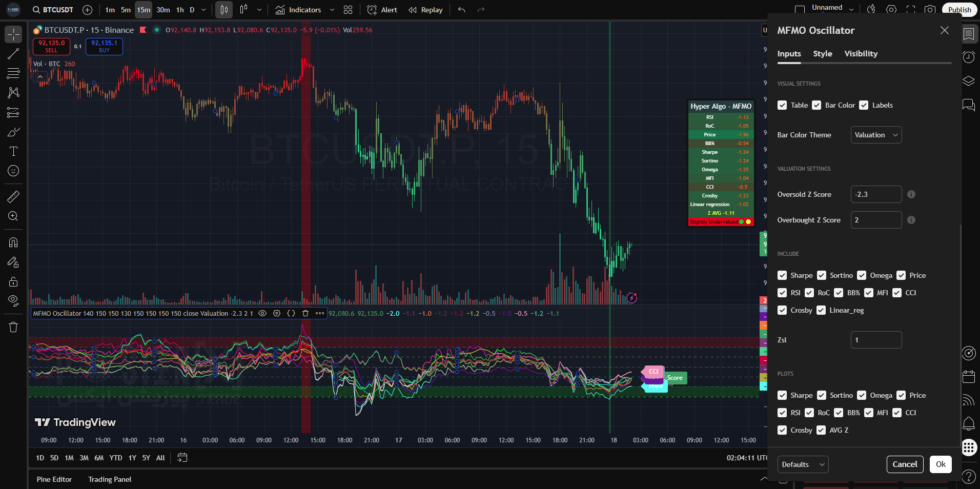Delete the MFMO Oscillator indicator from legend
Screen dimensions: 980x489
tap(305, 313)
